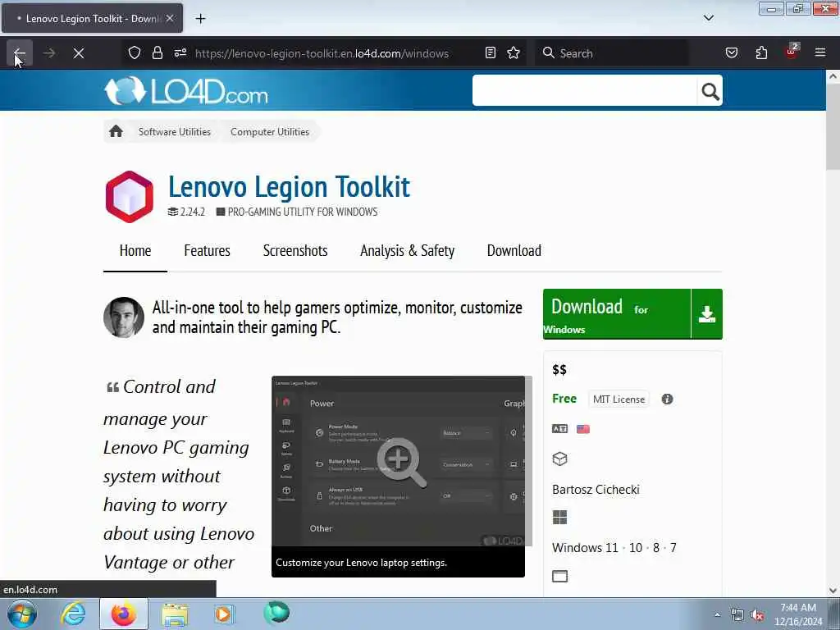This screenshot has width=840, height=630.
Task: Go to the Analysis & Safety tab
Action: (x=407, y=251)
